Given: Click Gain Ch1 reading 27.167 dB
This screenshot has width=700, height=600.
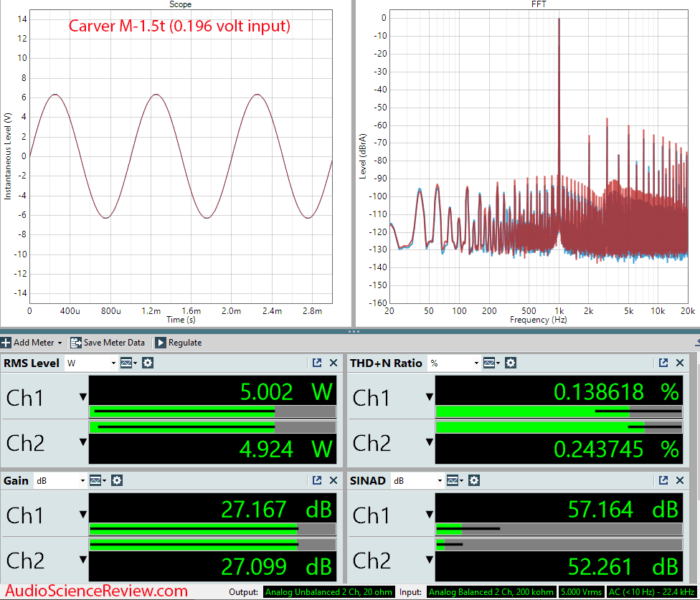Looking at the screenshot, I should pos(277,510).
